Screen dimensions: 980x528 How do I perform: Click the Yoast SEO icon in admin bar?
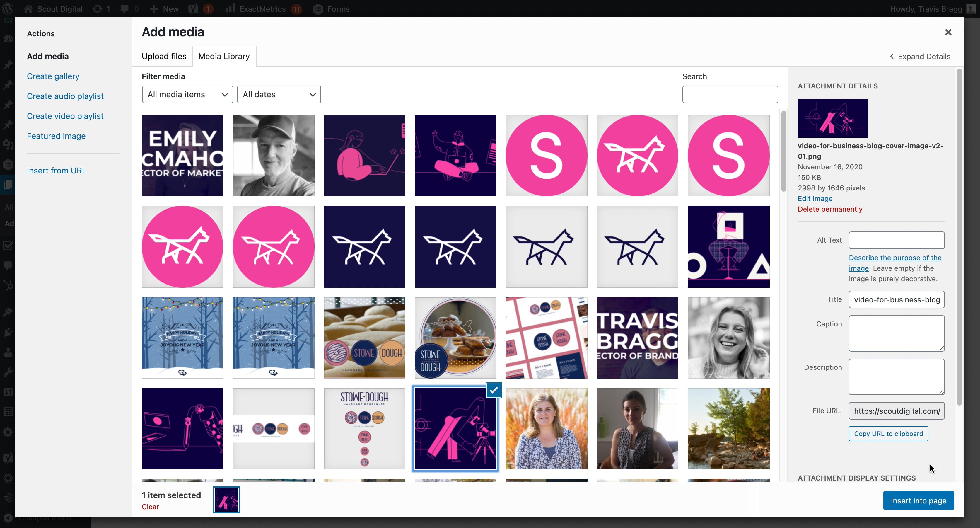193,9
